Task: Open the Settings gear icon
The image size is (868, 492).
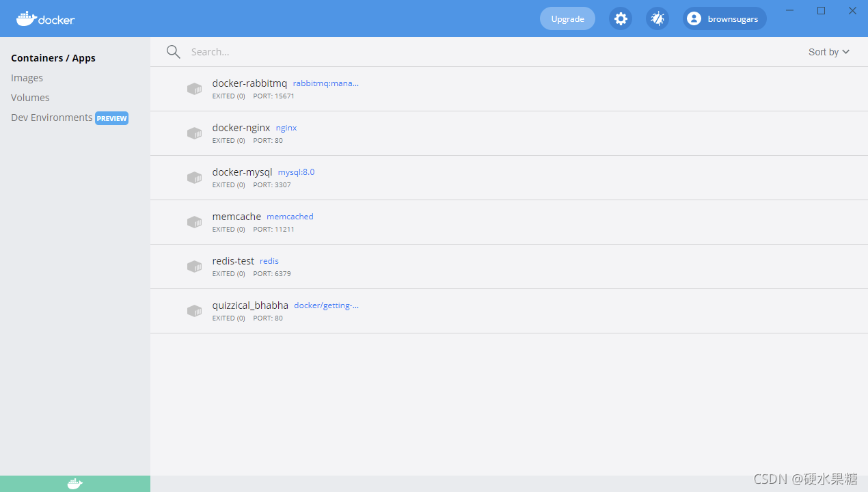Action: 621,19
